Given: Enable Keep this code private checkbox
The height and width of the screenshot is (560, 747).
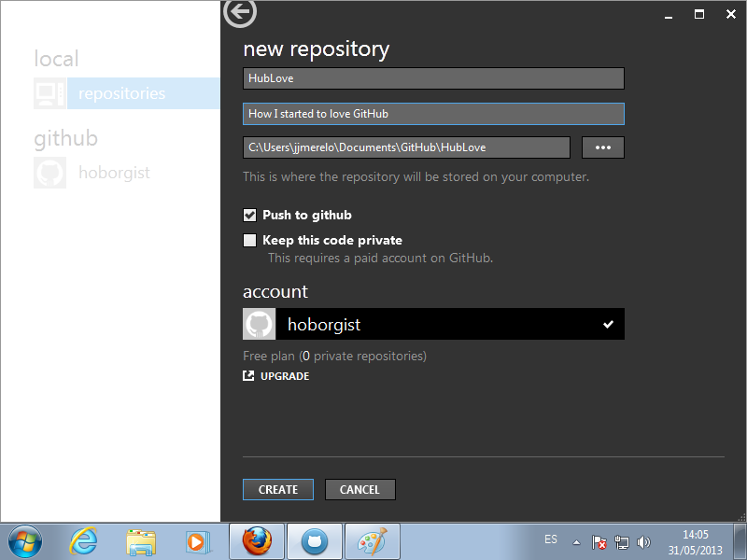Looking at the screenshot, I should pos(249,240).
